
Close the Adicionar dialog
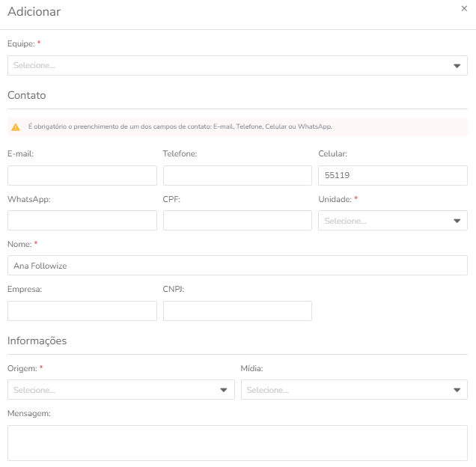(x=464, y=8)
